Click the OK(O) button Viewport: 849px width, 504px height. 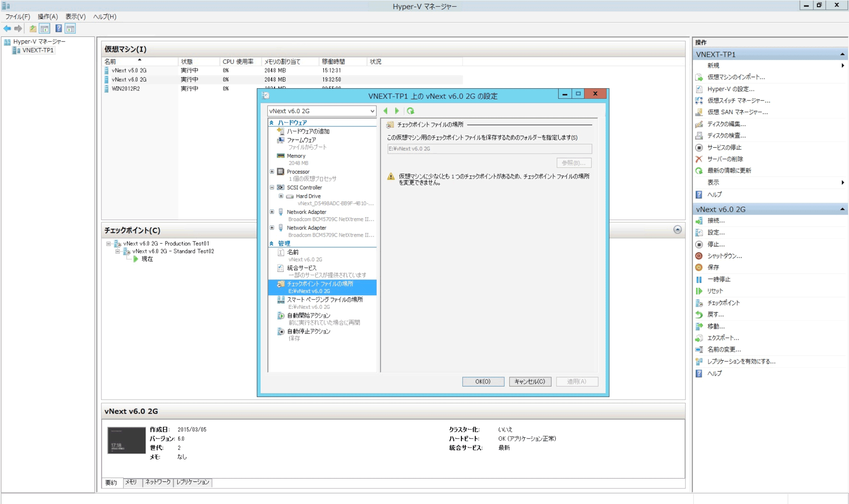point(483,382)
